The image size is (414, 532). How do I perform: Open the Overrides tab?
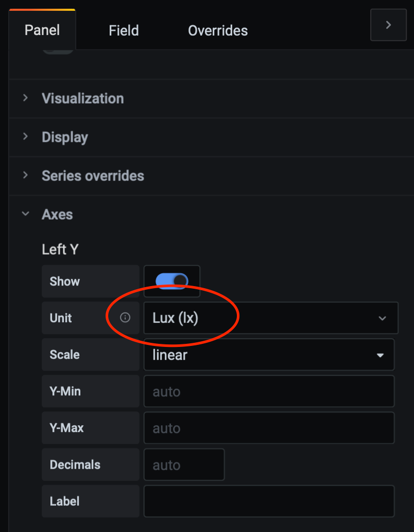click(218, 30)
